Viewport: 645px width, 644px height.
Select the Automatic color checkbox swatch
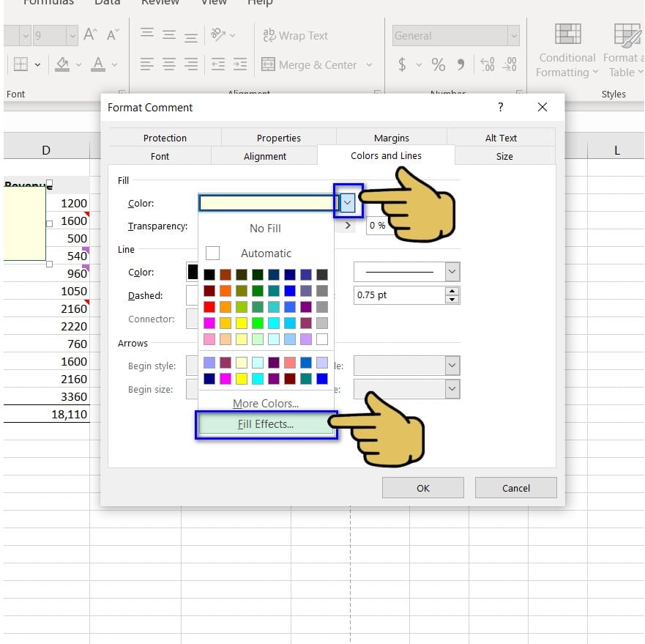tap(212, 253)
